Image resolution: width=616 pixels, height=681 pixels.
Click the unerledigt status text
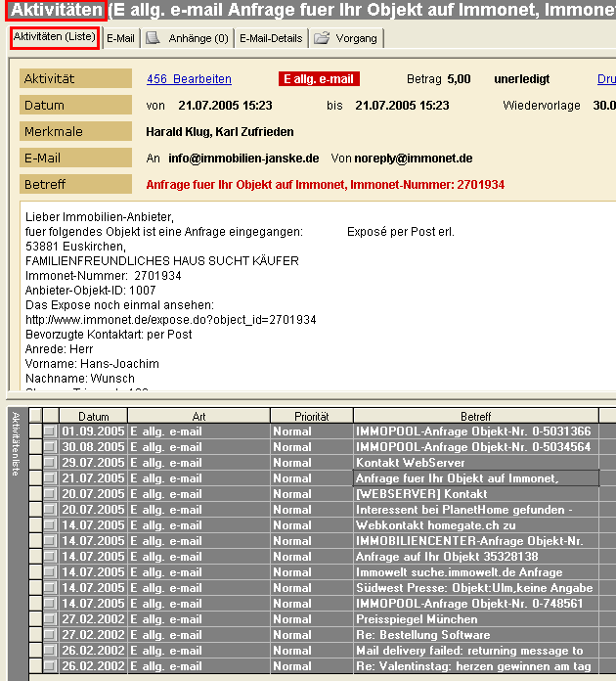click(x=522, y=79)
